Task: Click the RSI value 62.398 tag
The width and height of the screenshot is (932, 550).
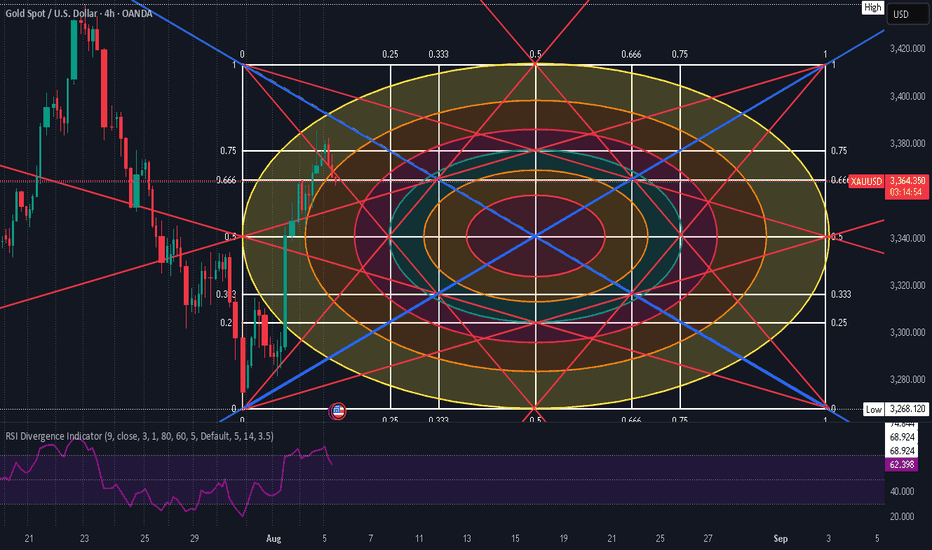Action: pyautogui.click(x=902, y=464)
